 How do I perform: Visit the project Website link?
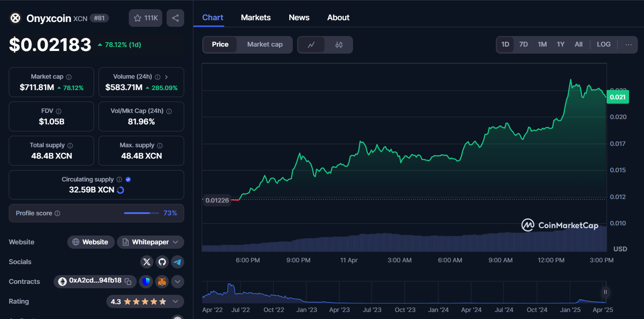[91, 242]
